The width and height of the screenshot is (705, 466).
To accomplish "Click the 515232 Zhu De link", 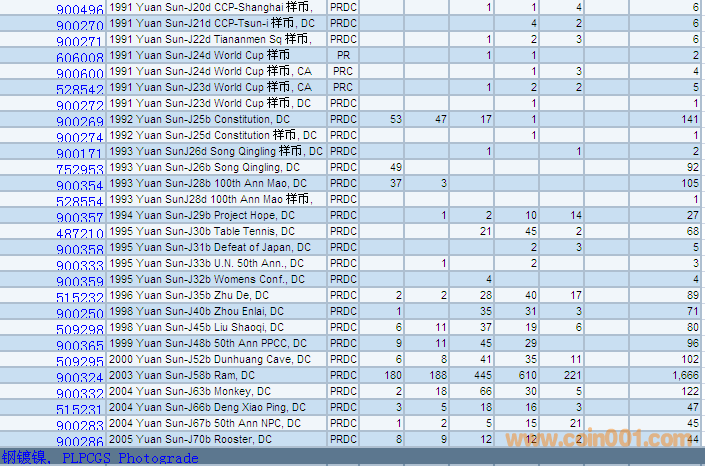I will point(80,298).
